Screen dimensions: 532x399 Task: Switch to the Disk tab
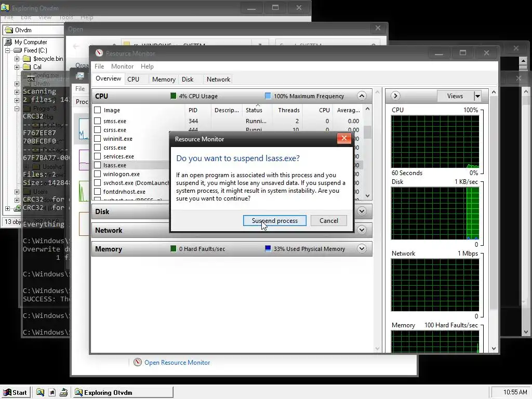tap(187, 79)
